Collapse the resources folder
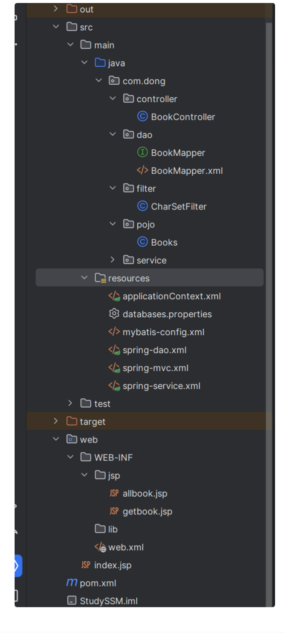Screen dimensions: 285x644 click(x=84, y=278)
